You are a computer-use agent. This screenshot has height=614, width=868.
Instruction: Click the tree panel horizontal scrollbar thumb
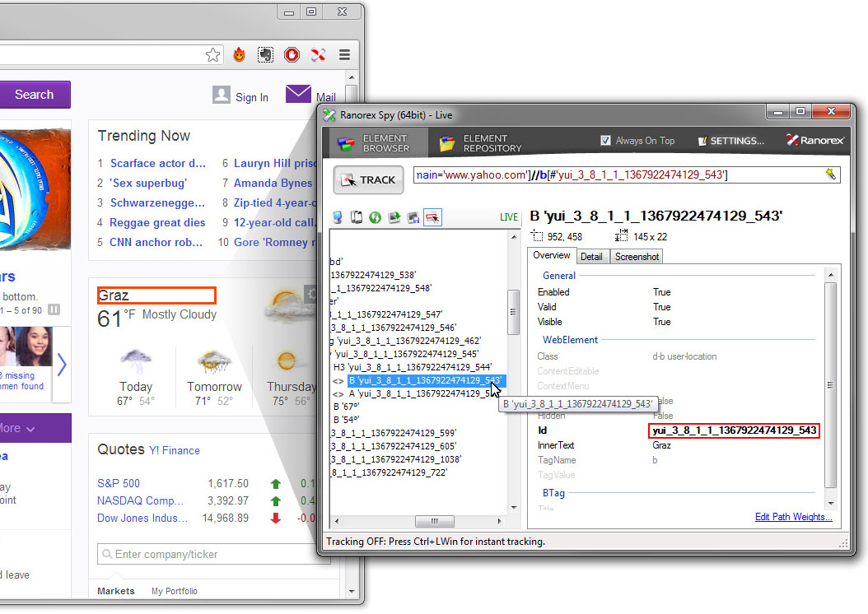pos(435,521)
